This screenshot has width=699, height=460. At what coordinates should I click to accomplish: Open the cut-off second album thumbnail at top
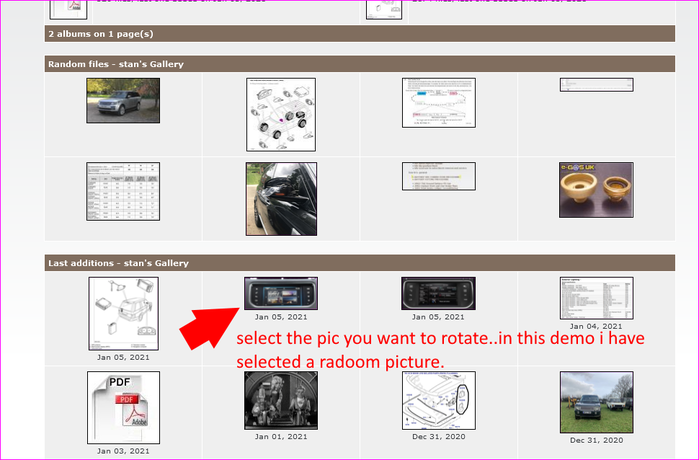tap(384, 10)
